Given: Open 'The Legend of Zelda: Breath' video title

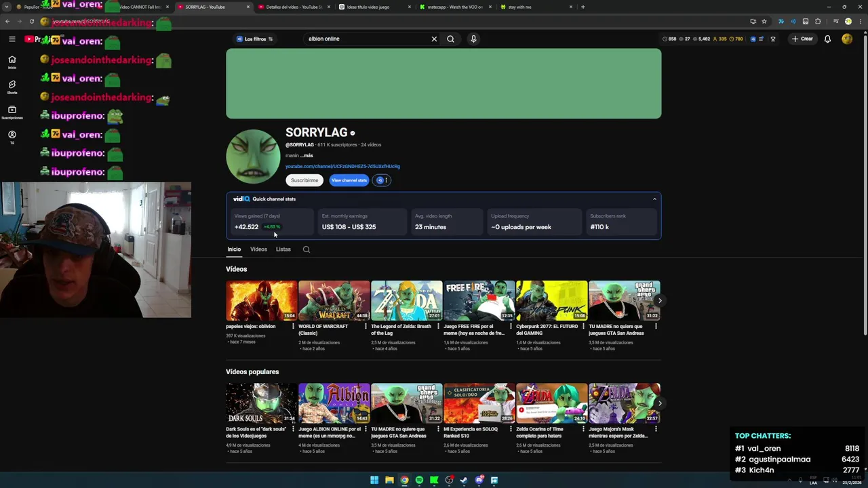Looking at the screenshot, I should [x=401, y=329].
